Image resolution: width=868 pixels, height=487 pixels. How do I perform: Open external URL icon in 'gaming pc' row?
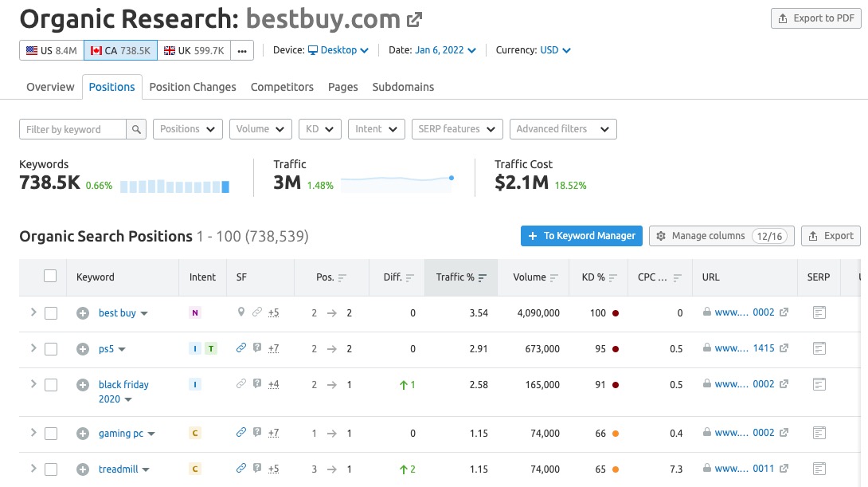click(x=784, y=433)
